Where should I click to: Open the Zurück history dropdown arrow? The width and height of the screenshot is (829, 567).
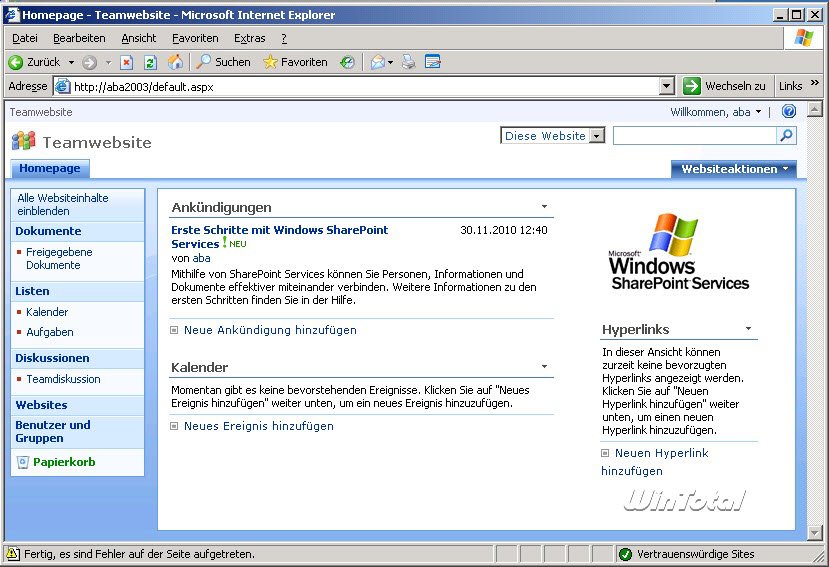coord(71,62)
